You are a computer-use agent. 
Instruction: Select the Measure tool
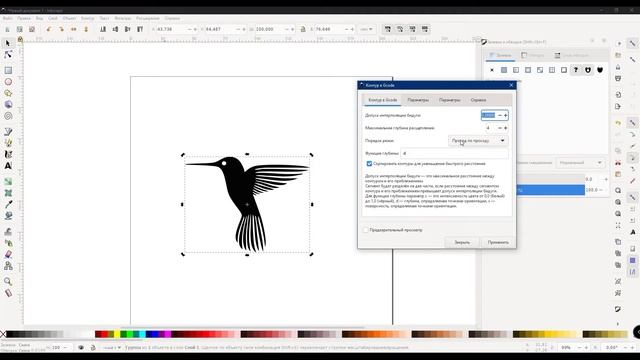(x=8, y=293)
